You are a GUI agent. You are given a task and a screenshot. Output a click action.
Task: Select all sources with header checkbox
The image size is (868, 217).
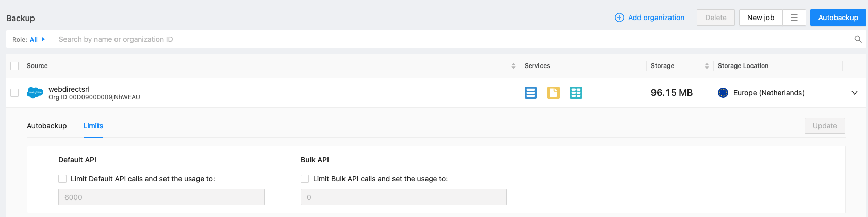click(14, 66)
